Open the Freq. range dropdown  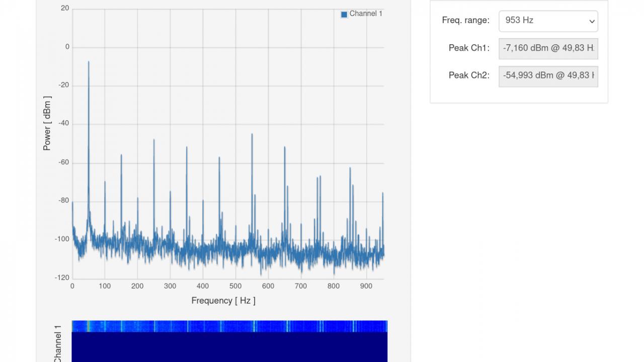point(548,21)
